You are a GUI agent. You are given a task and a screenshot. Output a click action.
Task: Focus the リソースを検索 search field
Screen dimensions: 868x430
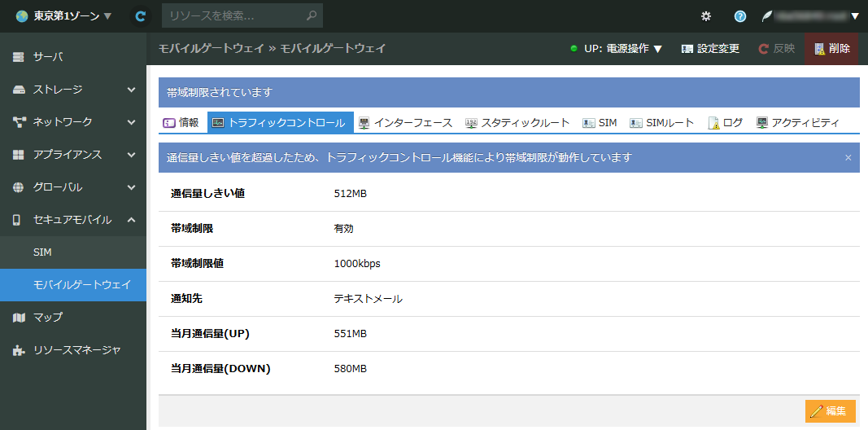(242, 16)
